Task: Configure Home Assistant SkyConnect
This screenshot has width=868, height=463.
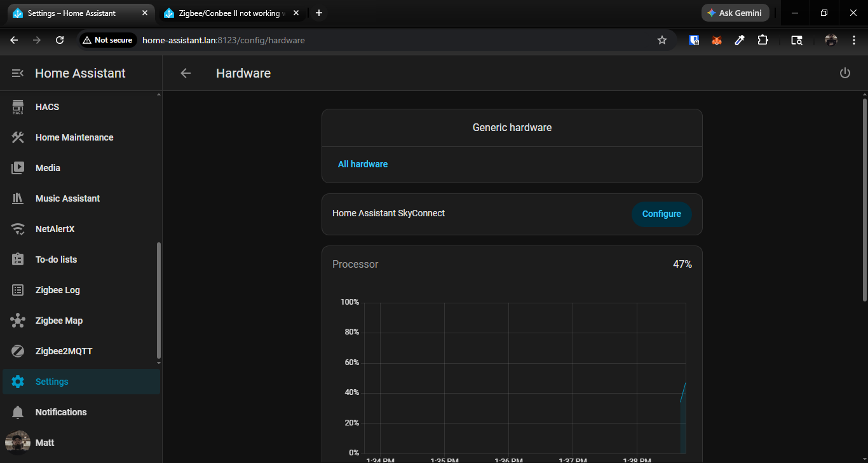Action: click(661, 214)
